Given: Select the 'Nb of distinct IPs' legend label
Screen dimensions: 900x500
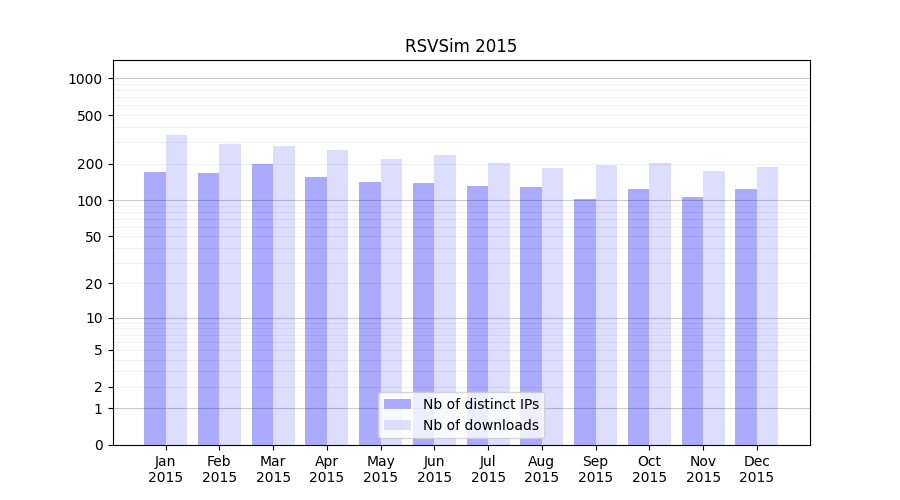Looking at the screenshot, I should click(x=480, y=404).
